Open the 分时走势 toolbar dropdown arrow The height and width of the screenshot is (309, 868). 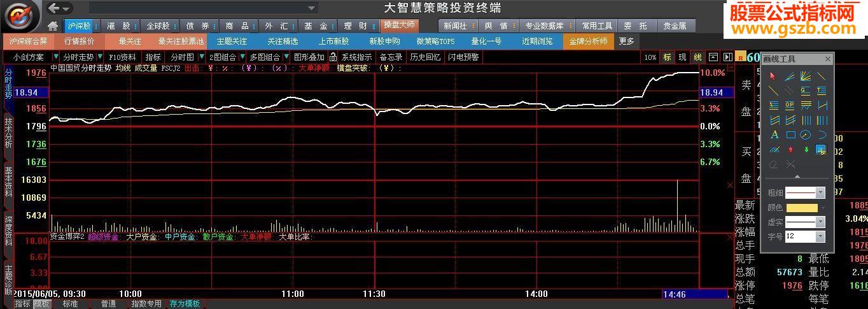(x=100, y=57)
